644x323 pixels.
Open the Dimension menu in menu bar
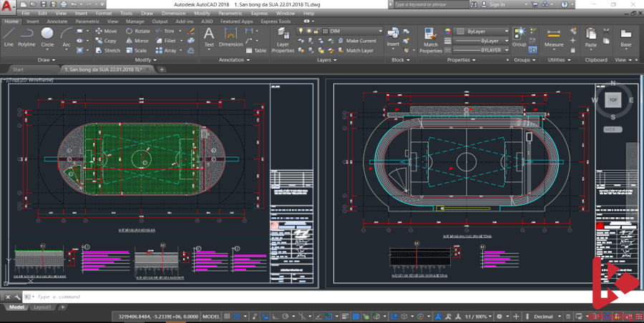173,13
